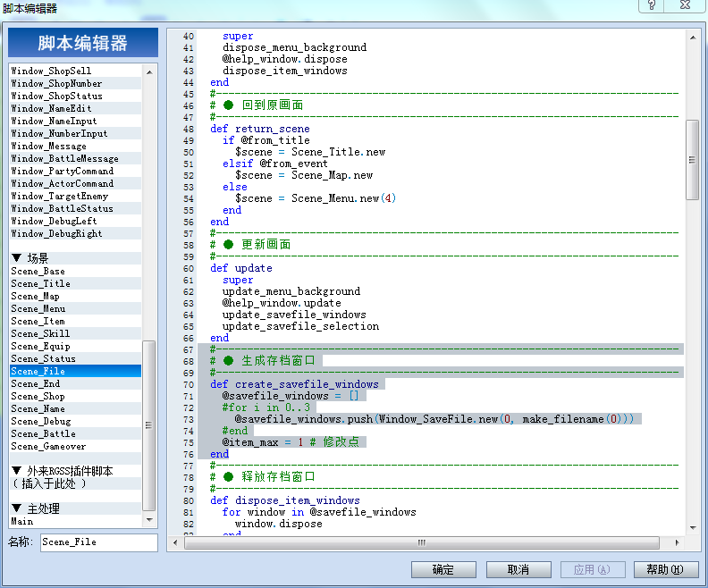Select Window_ShopStatus script

[75, 97]
